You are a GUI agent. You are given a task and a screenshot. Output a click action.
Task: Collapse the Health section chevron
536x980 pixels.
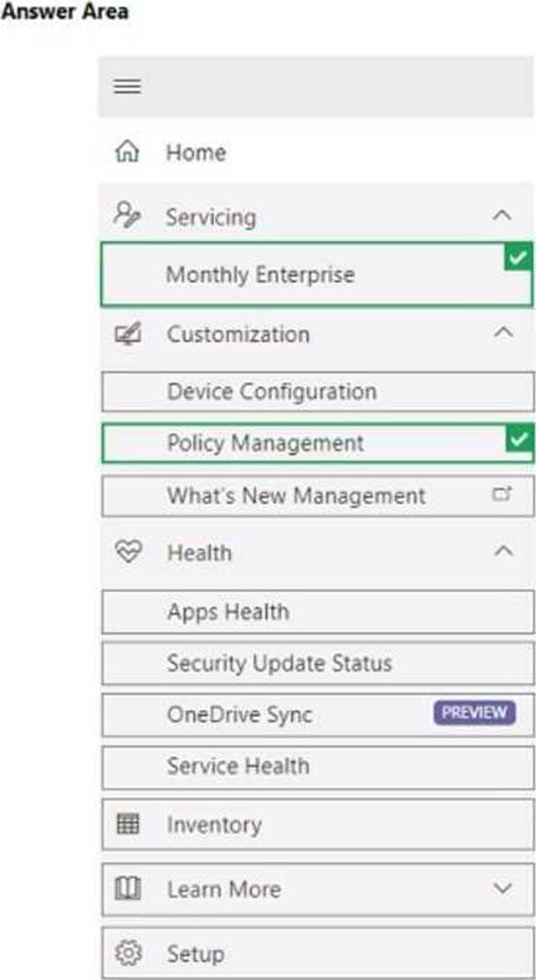click(x=503, y=551)
